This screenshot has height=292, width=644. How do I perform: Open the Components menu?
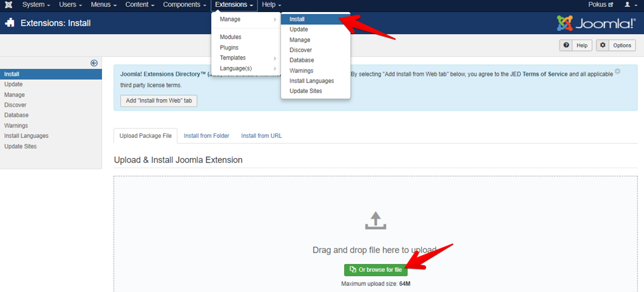pyautogui.click(x=184, y=5)
